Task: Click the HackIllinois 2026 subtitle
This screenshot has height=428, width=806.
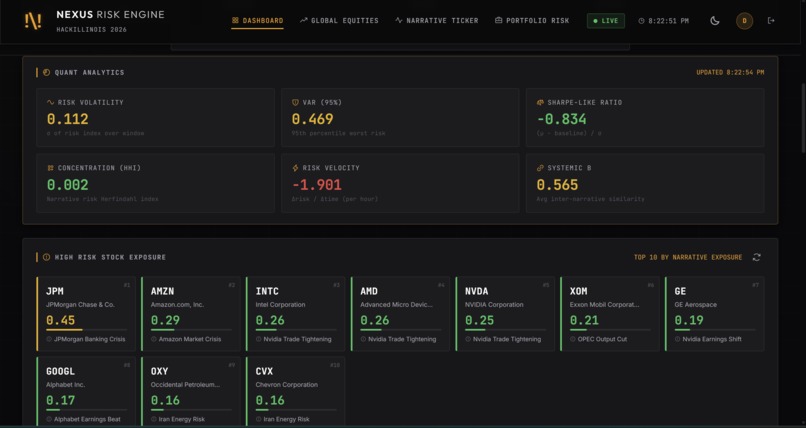Action: [x=91, y=30]
